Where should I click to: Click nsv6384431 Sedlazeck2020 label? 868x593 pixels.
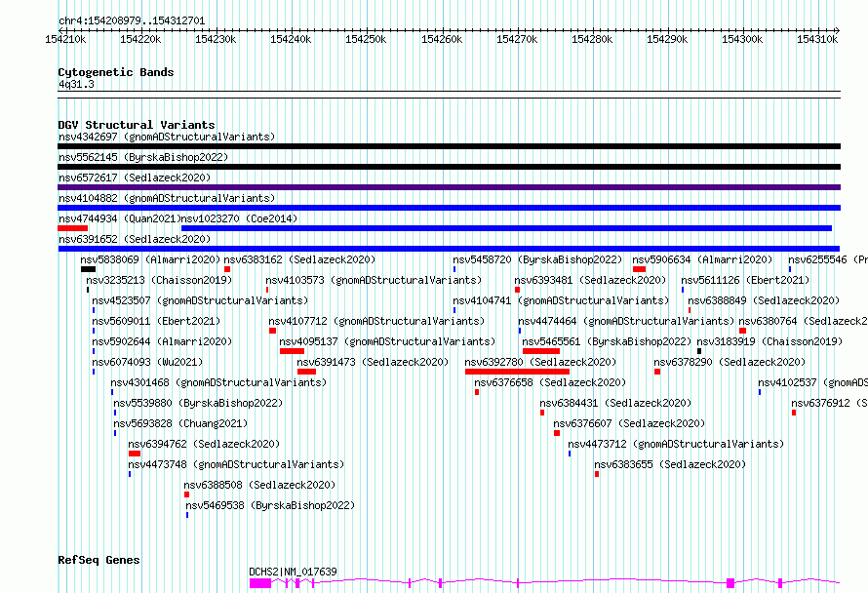pos(615,403)
